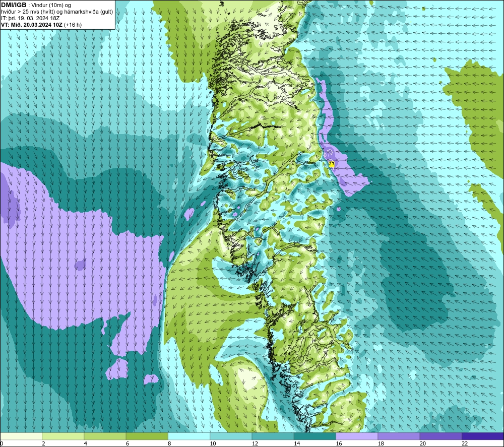Click the '16' label on the wind scale
Viewport: 504px width, 447px height.
tap(339, 443)
